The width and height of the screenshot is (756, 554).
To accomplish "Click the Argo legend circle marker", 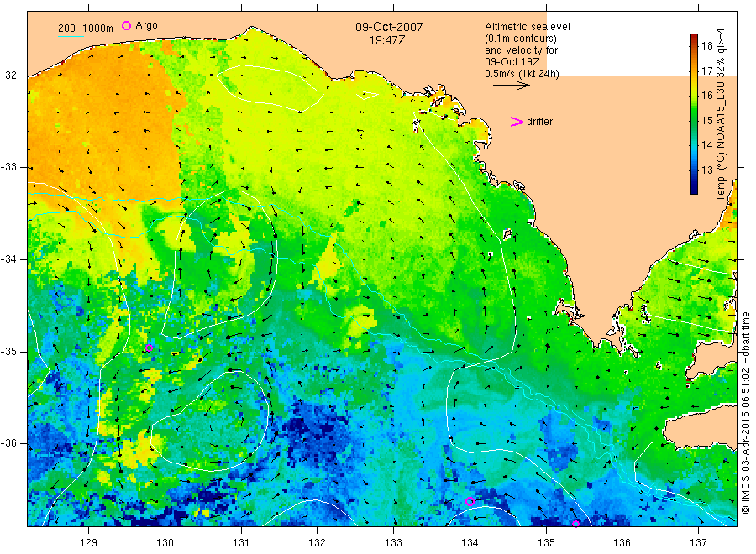I will click(126, 25).
